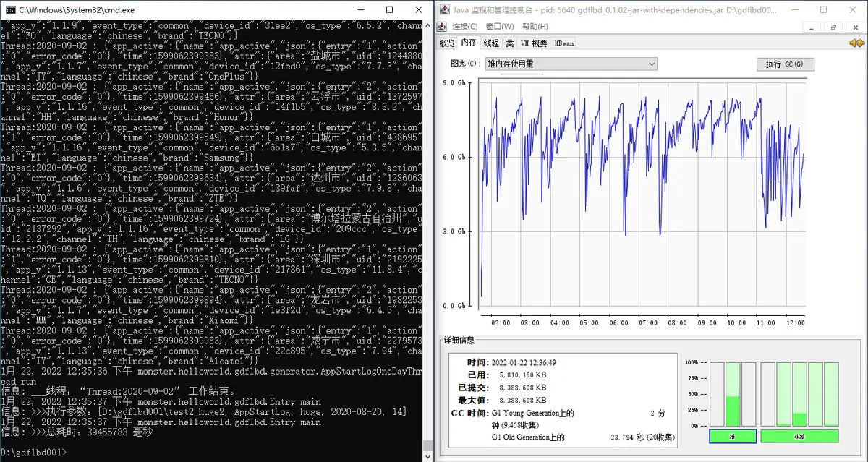Click the 02:00 time axis label
The image size is (868, 462).
pyautogui.click(x=501, y=322)
